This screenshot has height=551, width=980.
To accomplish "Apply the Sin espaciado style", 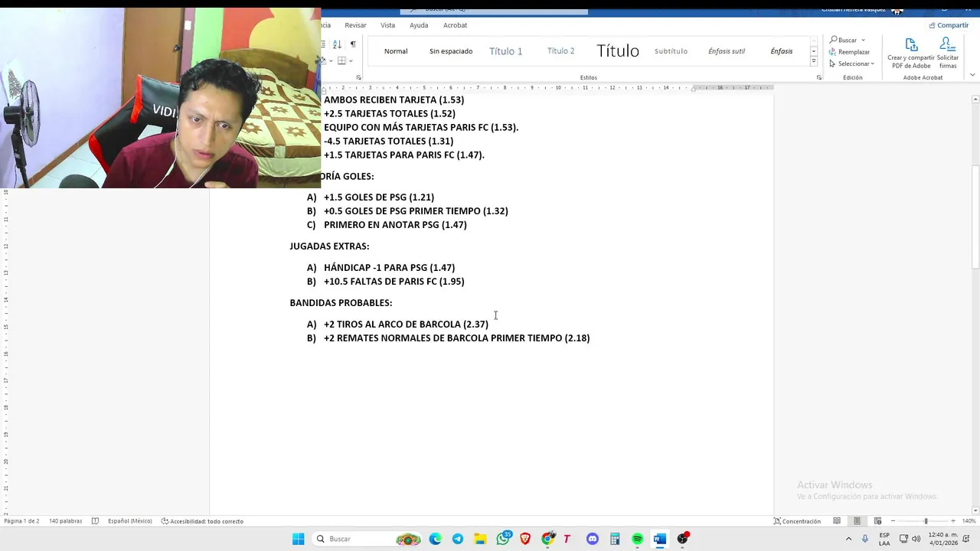I will pyautogui.click(x=451, y=51).
